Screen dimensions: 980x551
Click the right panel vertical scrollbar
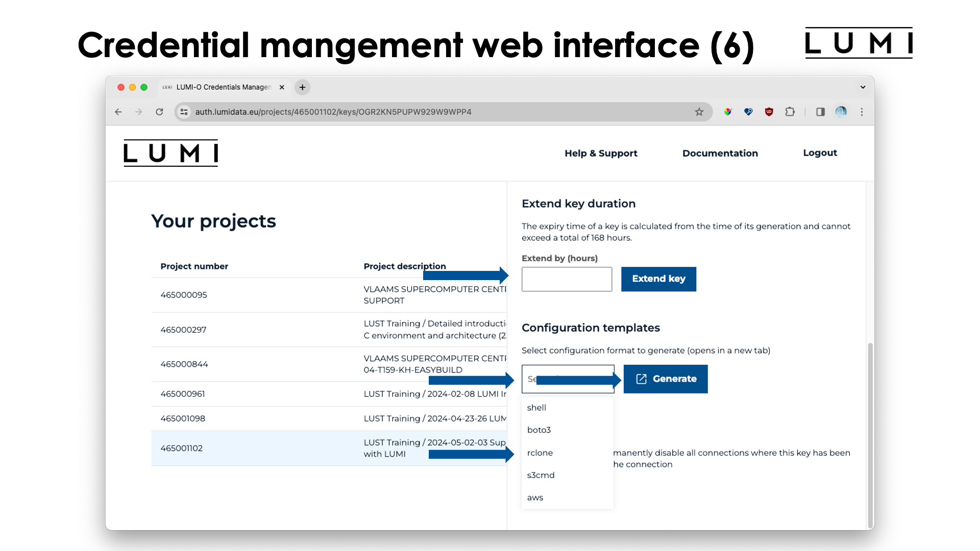[x=870, y=435]
